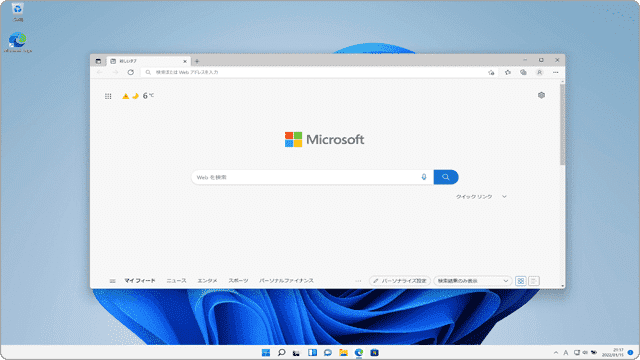Click the blue search button
The height and width of the screenshot is (360, 640).
coord(446,177)
